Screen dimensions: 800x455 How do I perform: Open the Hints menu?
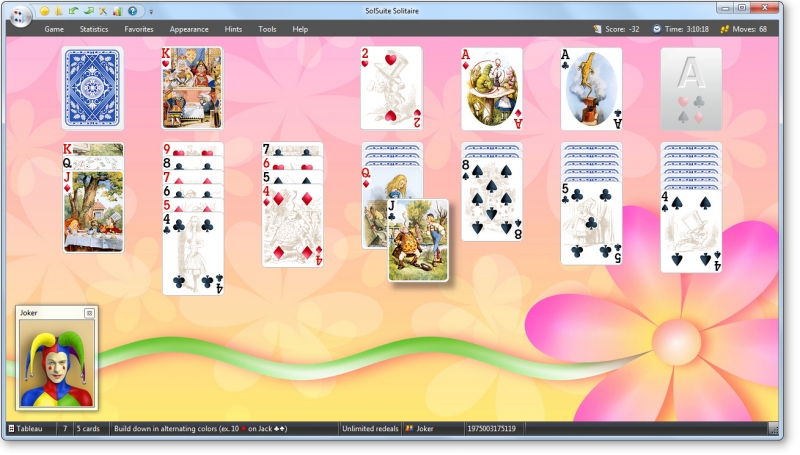[233, 29]
